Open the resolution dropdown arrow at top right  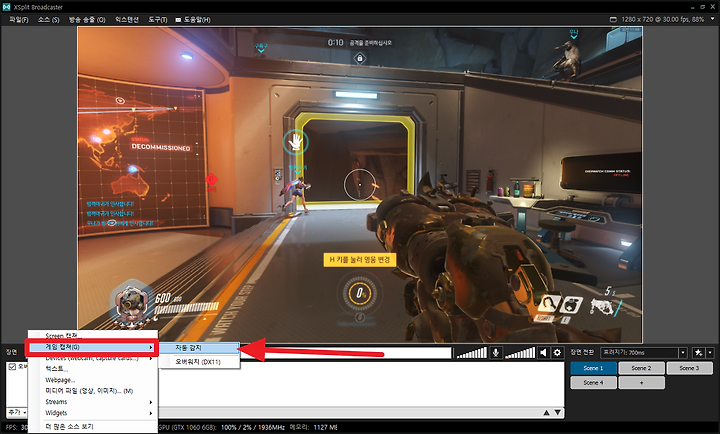tap(713, 19)
